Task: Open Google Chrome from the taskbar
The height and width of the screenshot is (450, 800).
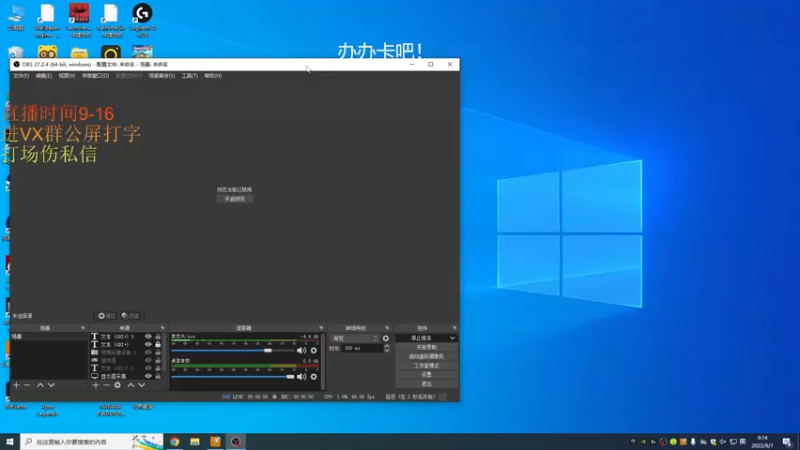Action: [174, 442]
